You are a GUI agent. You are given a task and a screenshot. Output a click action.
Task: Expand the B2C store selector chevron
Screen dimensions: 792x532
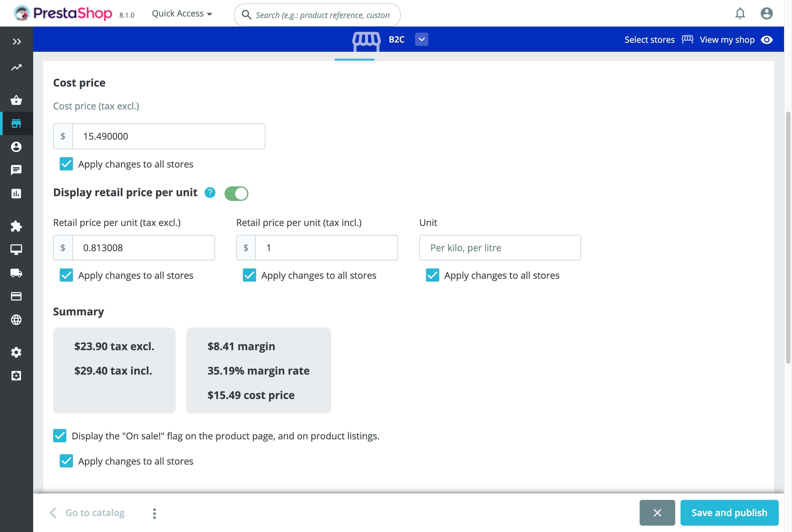pyautogui.click(x=421, y=39)
